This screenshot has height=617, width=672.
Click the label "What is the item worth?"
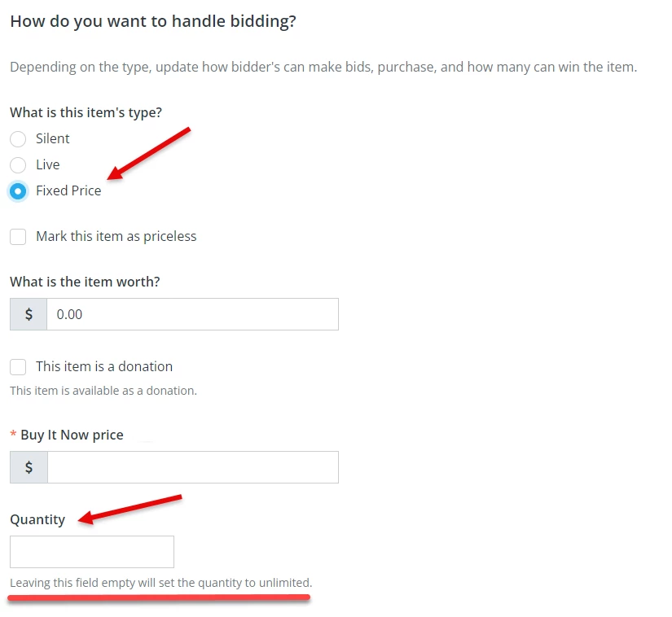tap(85, 282)
